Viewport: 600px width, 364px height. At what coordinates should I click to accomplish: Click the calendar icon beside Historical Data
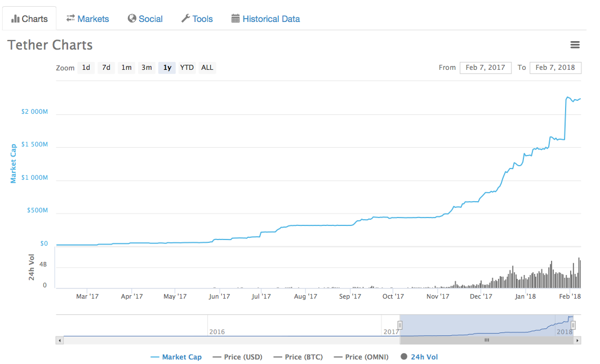235,19
